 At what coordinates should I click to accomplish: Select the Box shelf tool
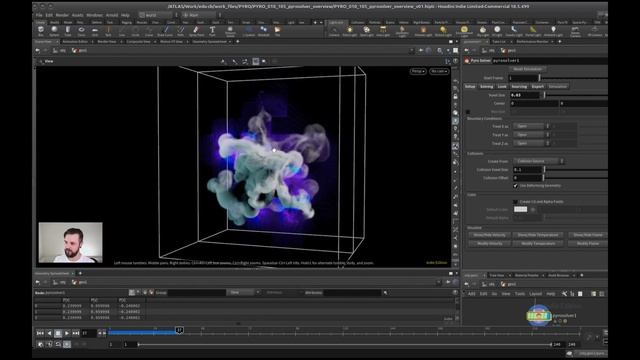point(40,31)
